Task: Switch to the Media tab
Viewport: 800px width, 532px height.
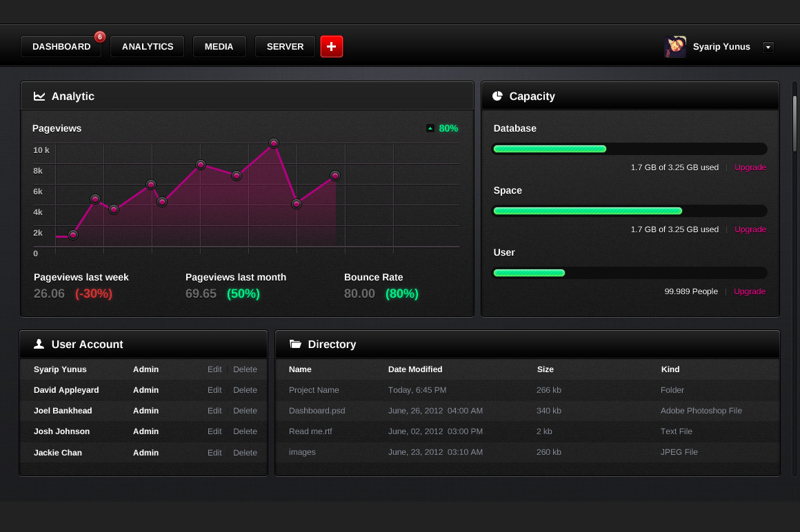Action: pyautogui.click(x=219, y=47)
